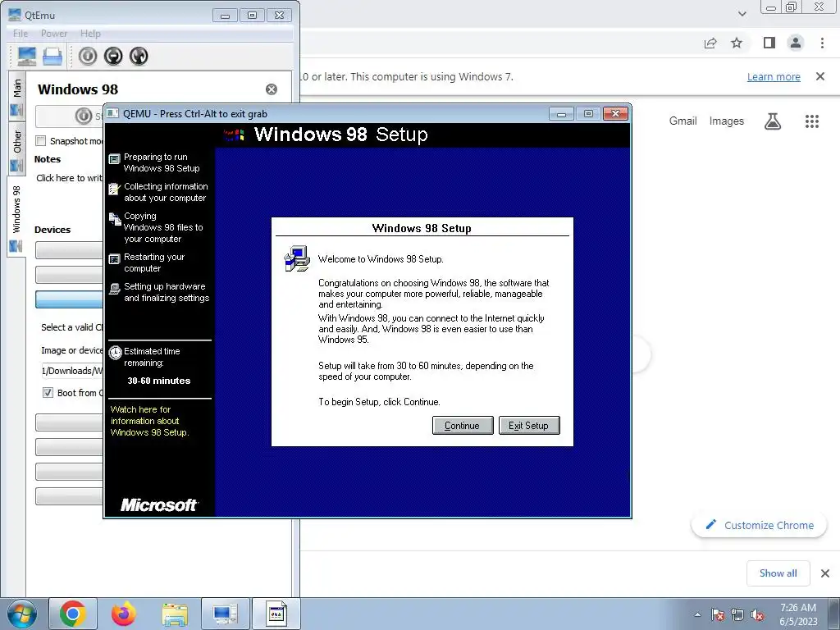Click the Share icon in Chrome toolbar

click(710, 43)
